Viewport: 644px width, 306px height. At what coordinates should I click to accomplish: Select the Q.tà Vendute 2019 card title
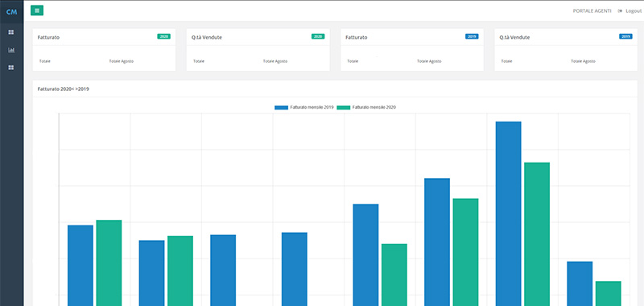pos(514,37)
